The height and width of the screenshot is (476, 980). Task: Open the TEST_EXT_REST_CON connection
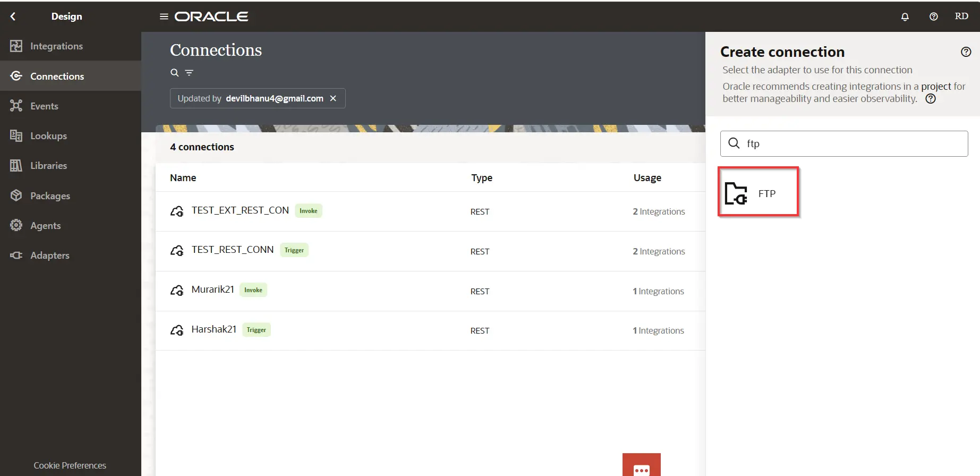[240, 210]
